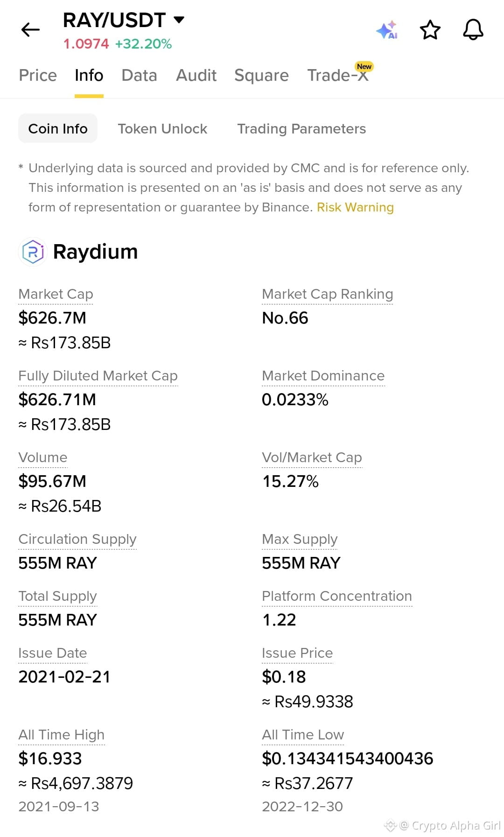504x837 pixels.
Task: Go to the Square tab
Action: click(x=261, y=75)
